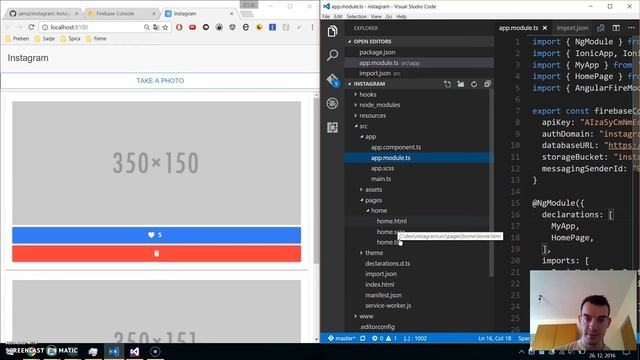Click the errors and warnings indicator in status bar

click(384, 338)
